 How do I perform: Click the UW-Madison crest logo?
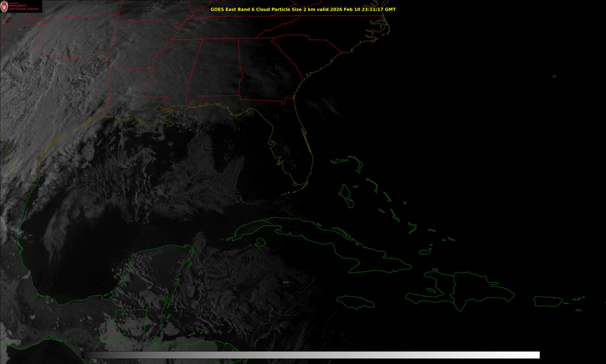(4, 7)
